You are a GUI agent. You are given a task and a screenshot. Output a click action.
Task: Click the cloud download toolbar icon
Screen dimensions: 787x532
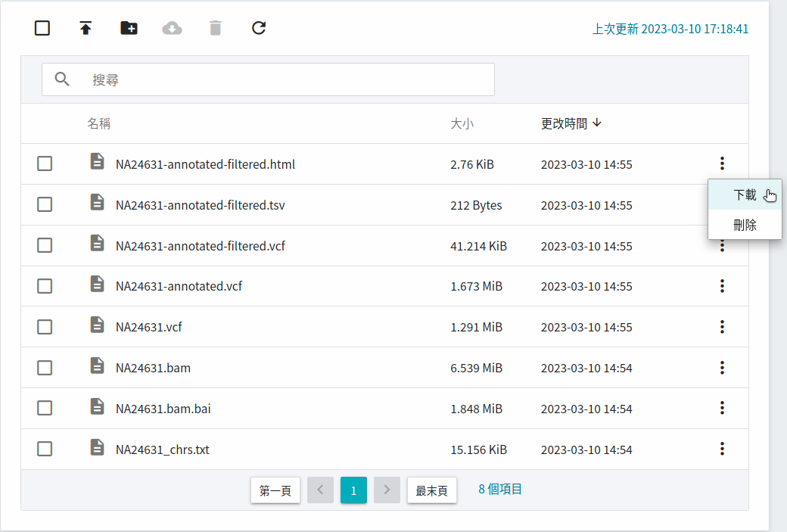pos(173,28)
